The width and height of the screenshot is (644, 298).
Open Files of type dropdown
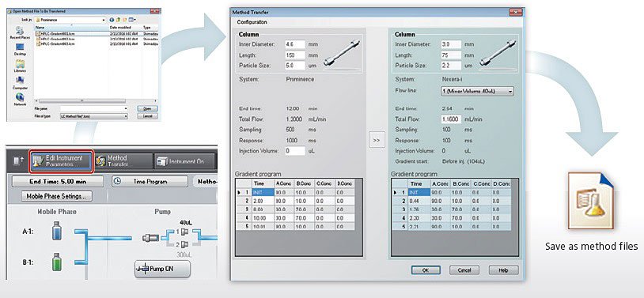(94, 116)
